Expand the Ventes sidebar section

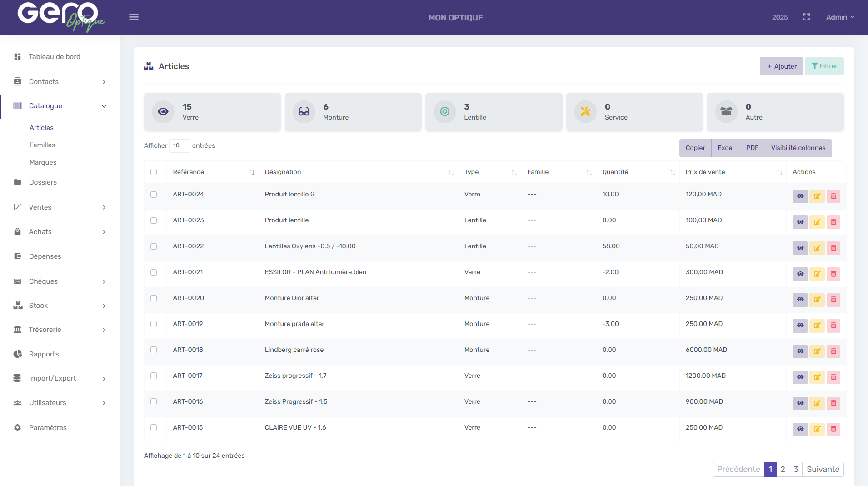pos(60,207)
